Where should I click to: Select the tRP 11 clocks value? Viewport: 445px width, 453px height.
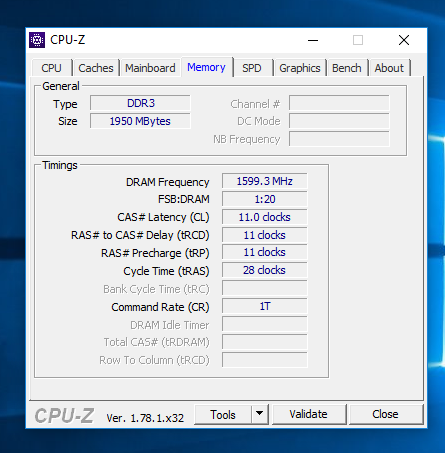(x=265, y=252)
